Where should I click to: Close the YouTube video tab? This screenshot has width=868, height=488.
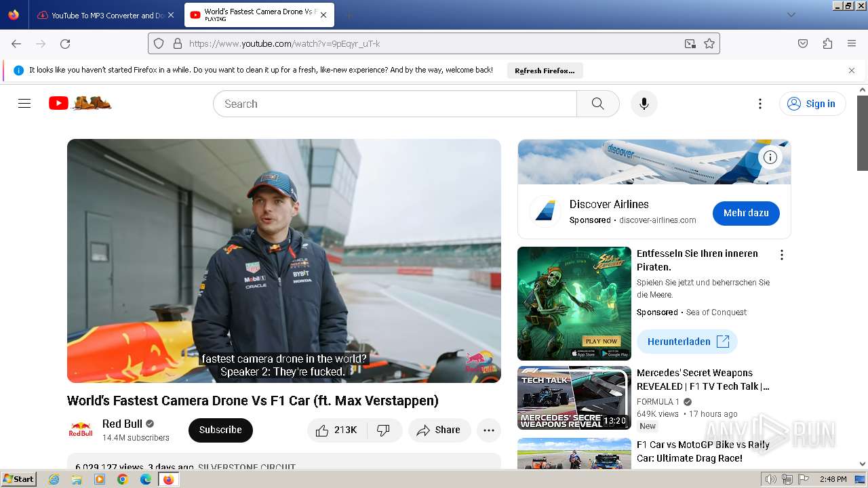point(323,15)
